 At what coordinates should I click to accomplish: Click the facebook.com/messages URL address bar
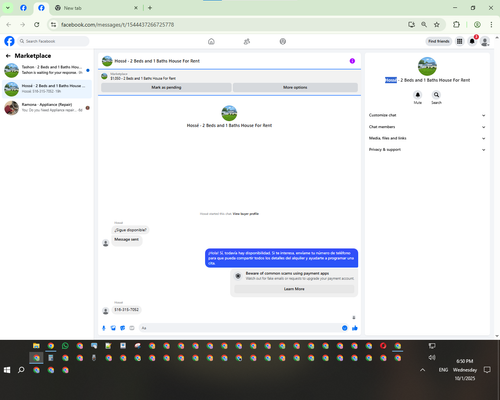pos(117,25)
